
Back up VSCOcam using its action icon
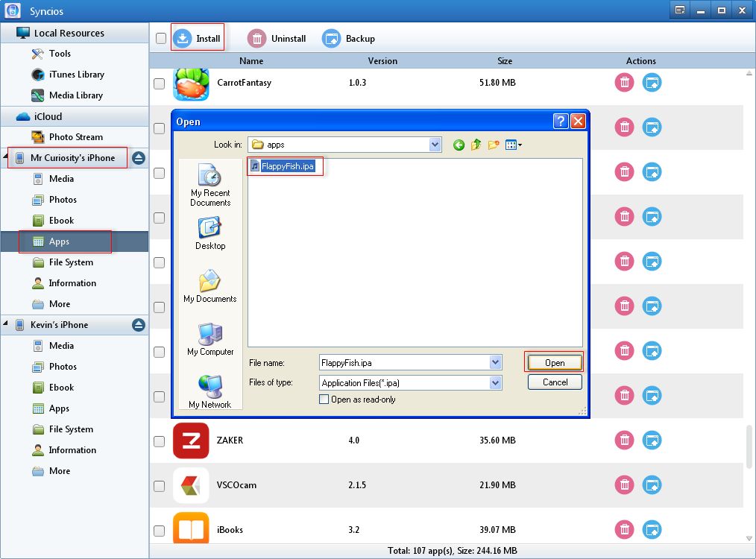click(652, 484)
